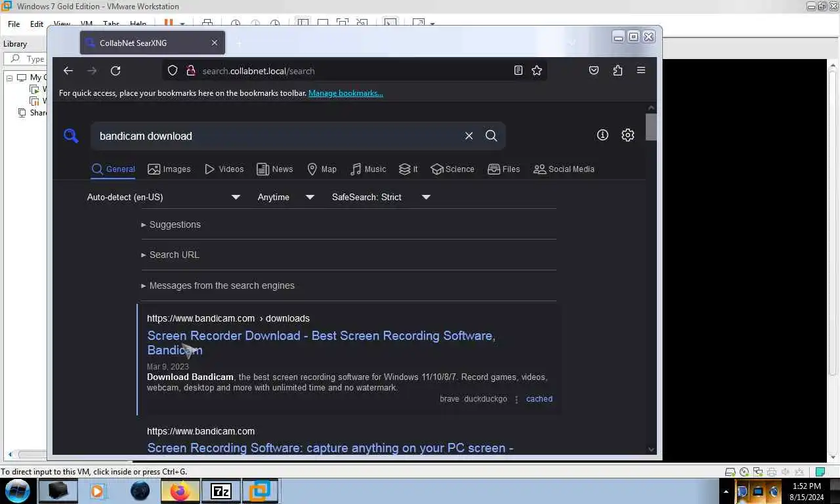Viewport: 840px width, 504px height.
Task: Click VMware CD/DVD drive status icon
Action: pyautogui.click(x=744, y=472)
